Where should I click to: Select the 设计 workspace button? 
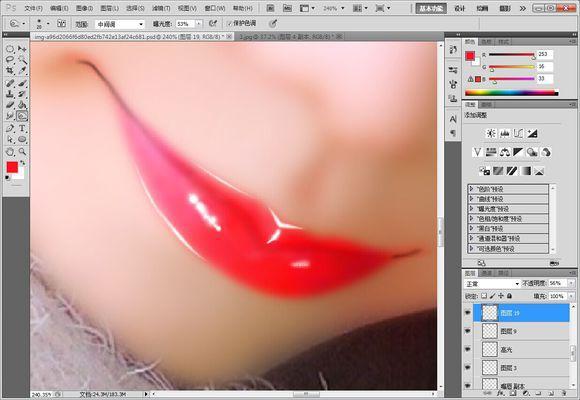[460, 9]
